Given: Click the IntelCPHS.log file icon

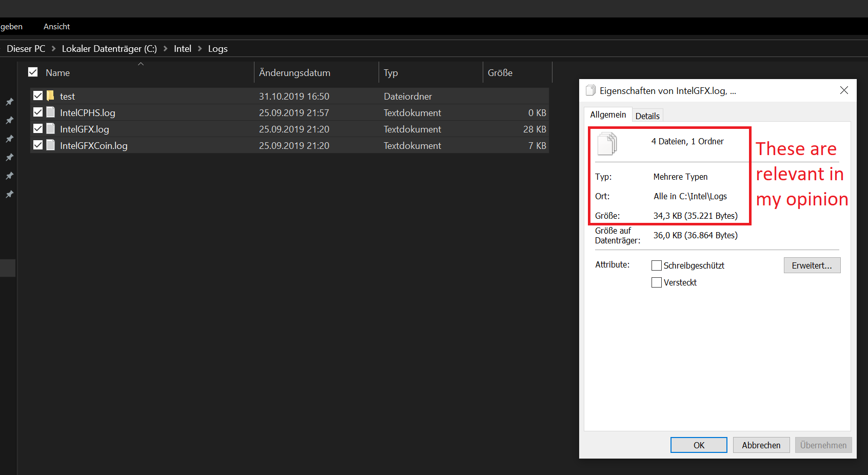Looking at the screenshot, I should [50, 112].
